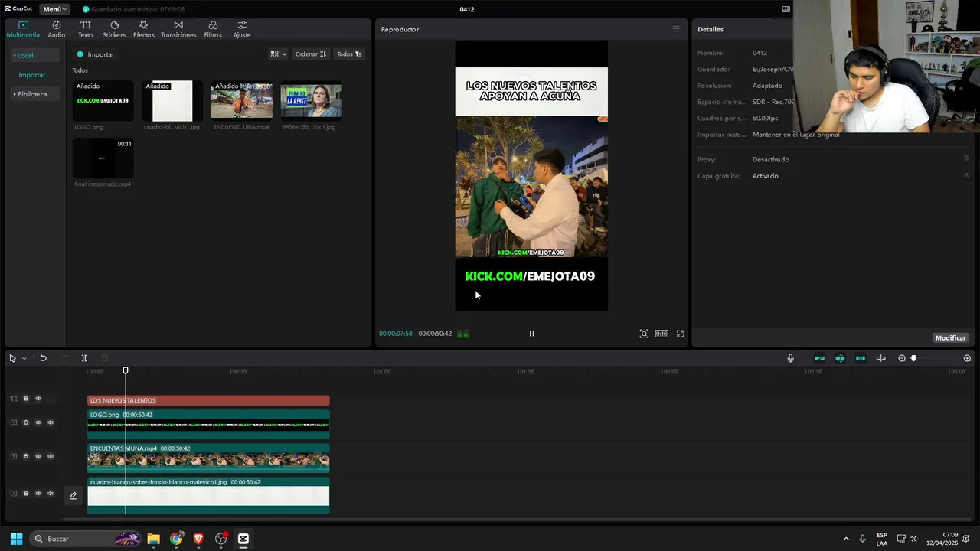Image resolution: width=980 pixels, height=551 pixels.
Task: Enter fullscreen preview mode
Action: 680,334
